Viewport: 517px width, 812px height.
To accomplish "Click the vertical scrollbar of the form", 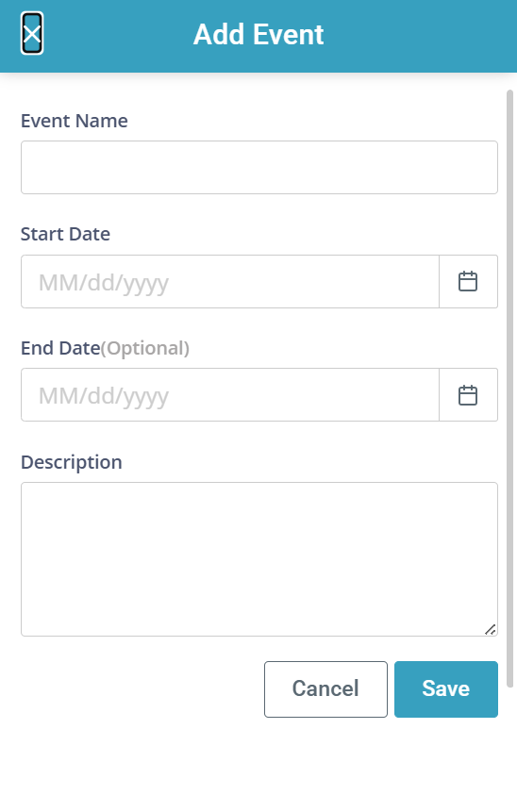I will pos(509,389).
